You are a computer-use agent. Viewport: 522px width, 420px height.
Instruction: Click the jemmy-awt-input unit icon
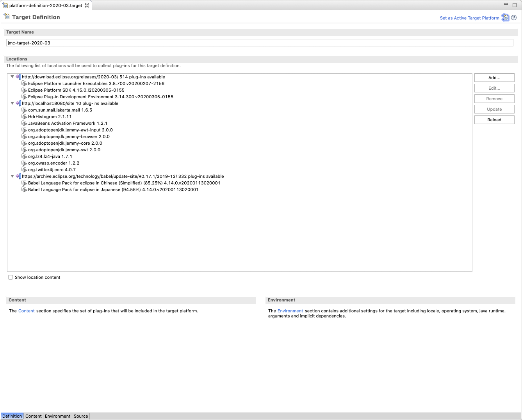[24, 130]
